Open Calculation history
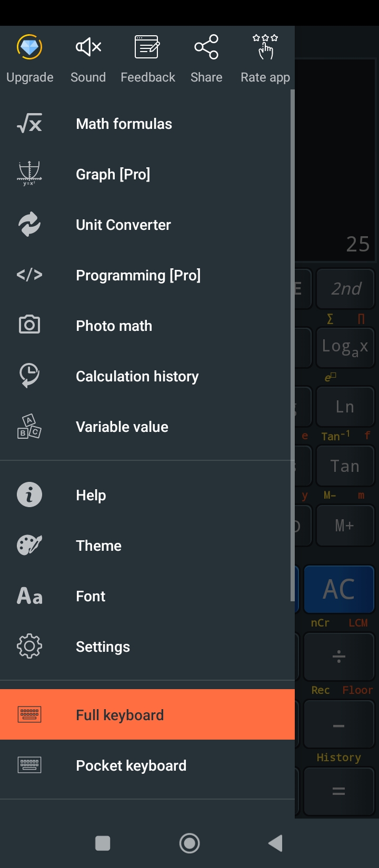This screenshot has height=868, width=379. pyautogui.click(x=147, y=377)
